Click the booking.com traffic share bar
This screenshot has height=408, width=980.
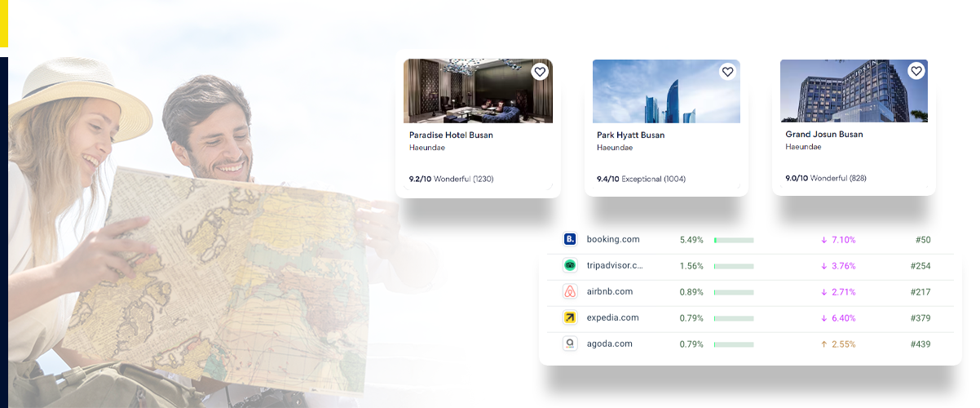pyautogui.click(x=734, y=240)
